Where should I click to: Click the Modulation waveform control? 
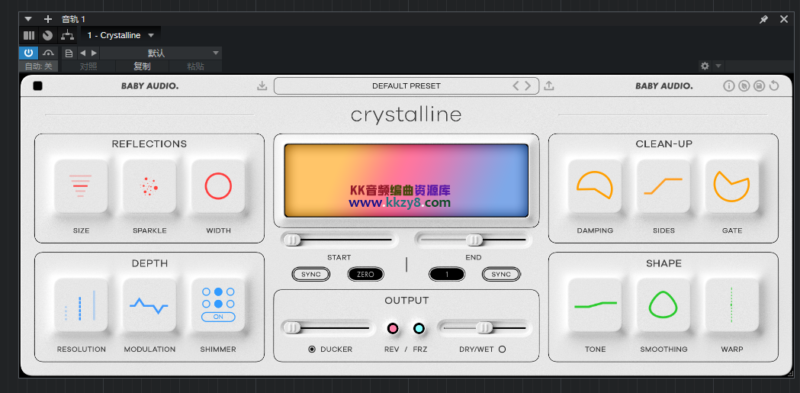pos(149,305)
